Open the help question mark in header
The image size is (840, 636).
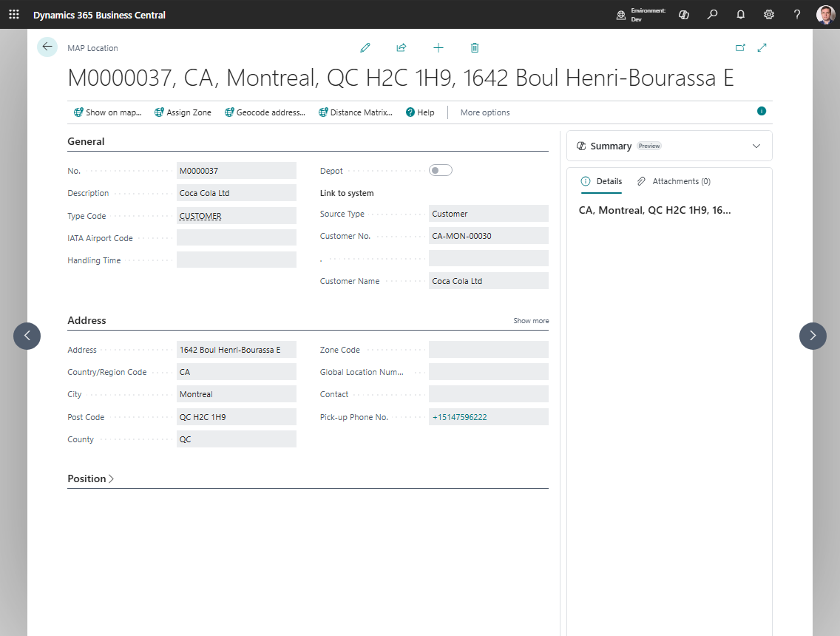coord(797,15)
